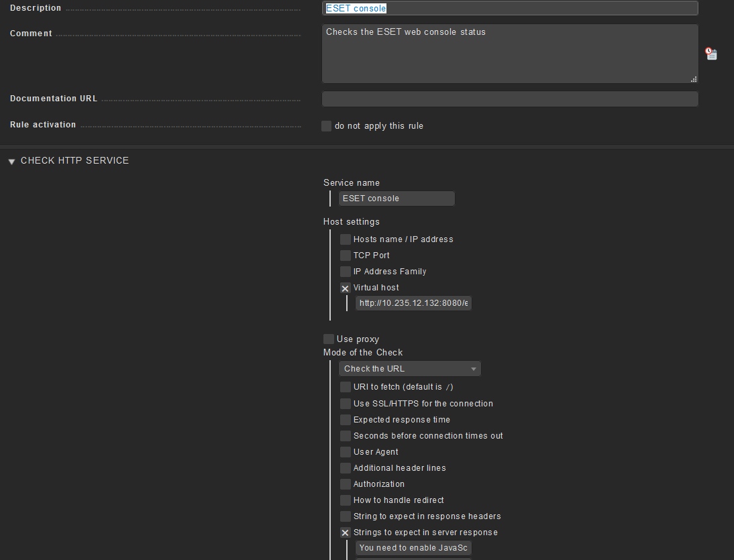
Task: Click the Description text field
Action: pos(510,9)
